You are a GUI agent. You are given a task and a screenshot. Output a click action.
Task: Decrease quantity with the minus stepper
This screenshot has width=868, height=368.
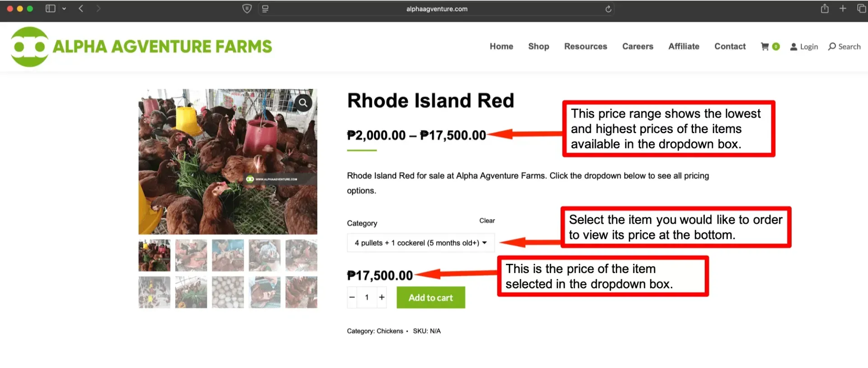point(352,297)
